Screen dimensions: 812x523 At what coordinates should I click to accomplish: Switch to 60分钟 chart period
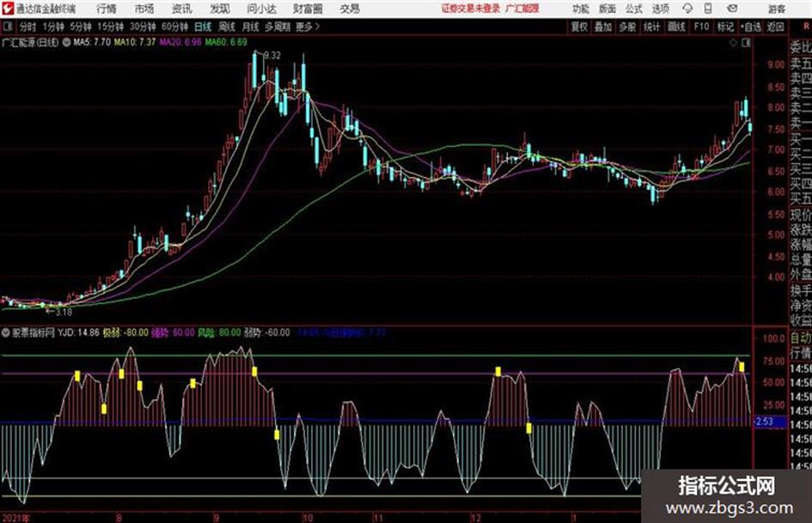tap(175, 27)
